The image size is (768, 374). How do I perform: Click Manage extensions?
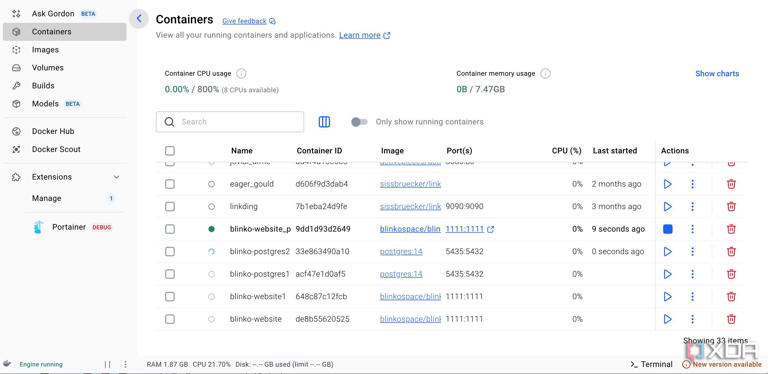click(47, 198)
